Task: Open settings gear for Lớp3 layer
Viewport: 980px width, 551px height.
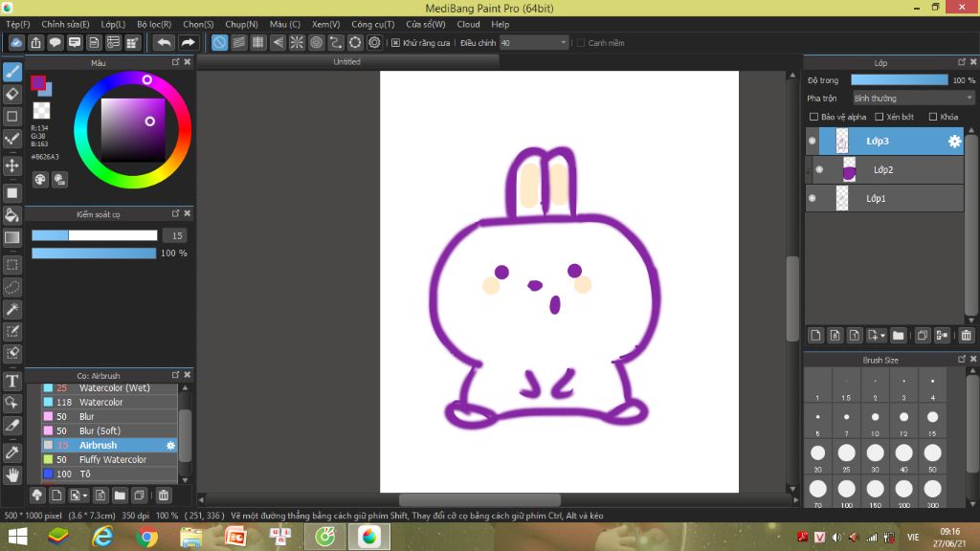Action: (x=954, y=142)
